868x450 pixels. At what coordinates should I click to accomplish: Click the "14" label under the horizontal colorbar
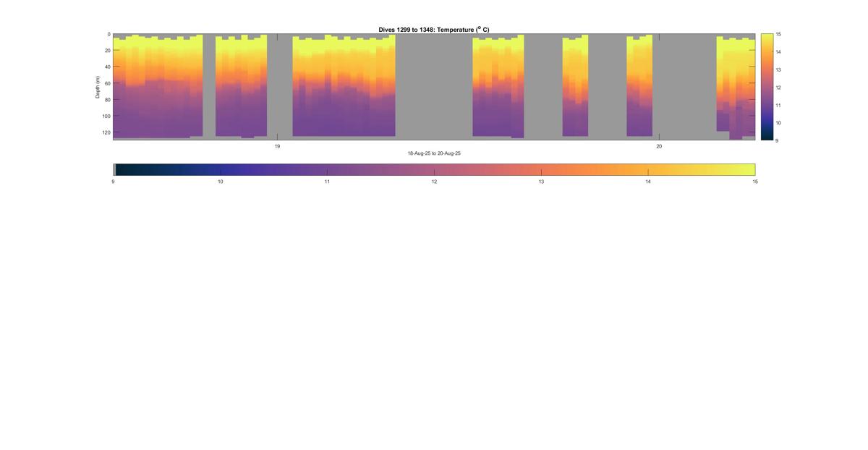[x=648, y=182]
